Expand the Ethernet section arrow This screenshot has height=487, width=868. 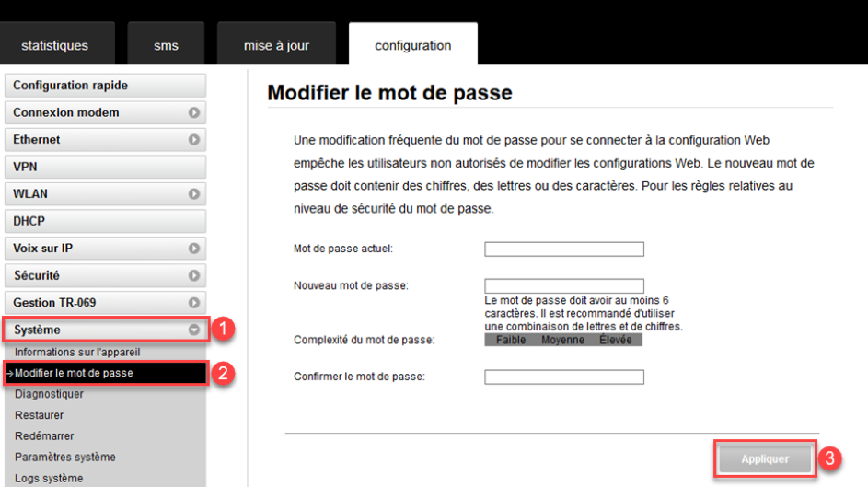click(x=194, y=140)
